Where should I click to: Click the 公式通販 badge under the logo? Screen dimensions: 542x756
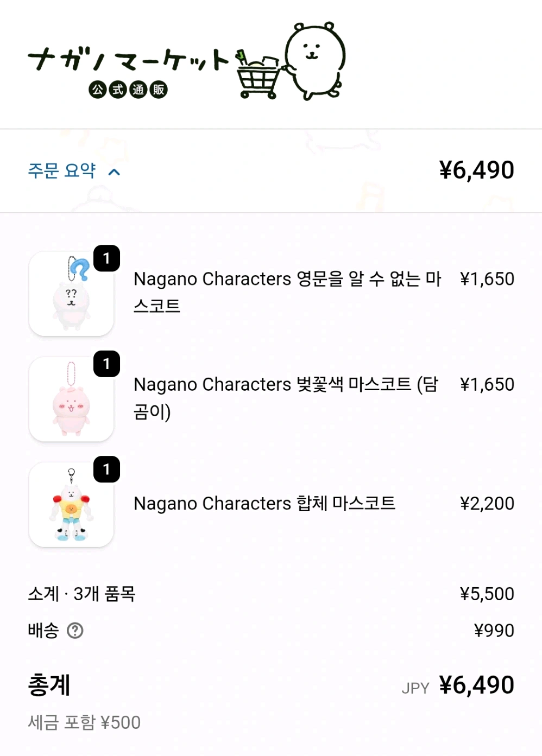(x=128, y=90)
